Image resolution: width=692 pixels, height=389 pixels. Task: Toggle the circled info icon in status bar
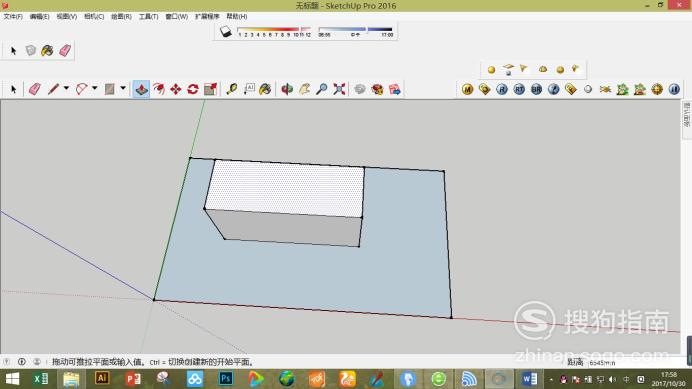22,362
